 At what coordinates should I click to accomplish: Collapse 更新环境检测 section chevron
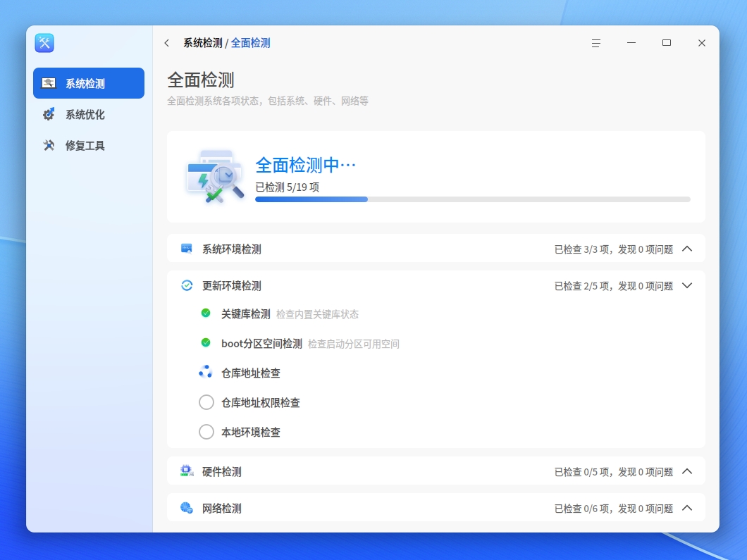tap(687, 285)
